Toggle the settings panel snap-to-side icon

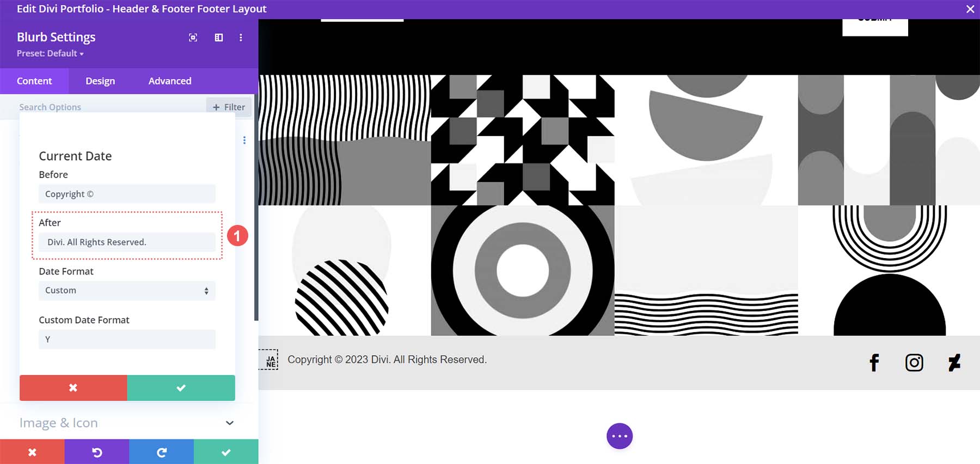[x=219, y=38]
